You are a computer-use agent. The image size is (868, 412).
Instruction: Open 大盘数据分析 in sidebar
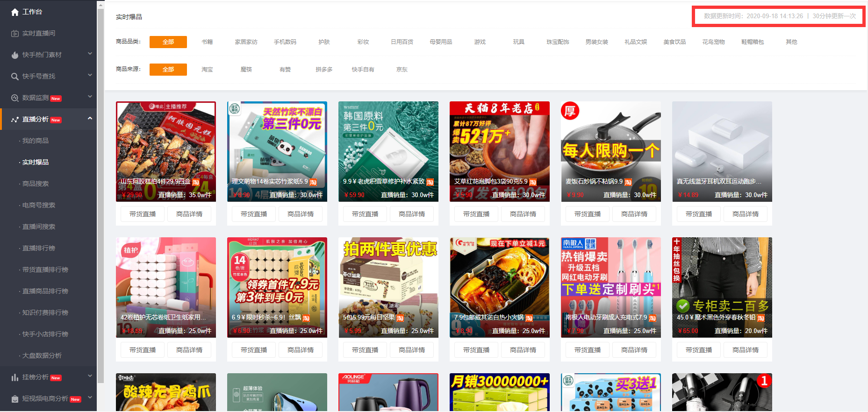click(42, 356)
